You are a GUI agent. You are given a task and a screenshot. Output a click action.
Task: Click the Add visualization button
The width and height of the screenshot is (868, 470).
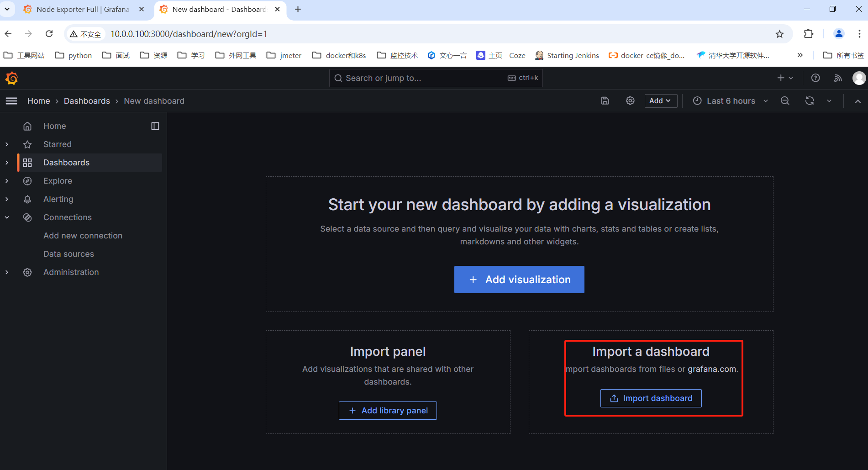pos(519,280)
